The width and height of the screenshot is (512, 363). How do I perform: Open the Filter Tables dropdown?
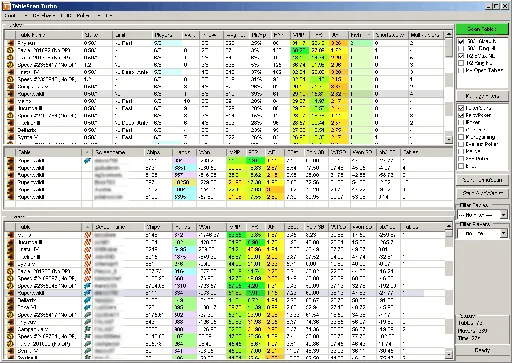click(x=504, y=215)
